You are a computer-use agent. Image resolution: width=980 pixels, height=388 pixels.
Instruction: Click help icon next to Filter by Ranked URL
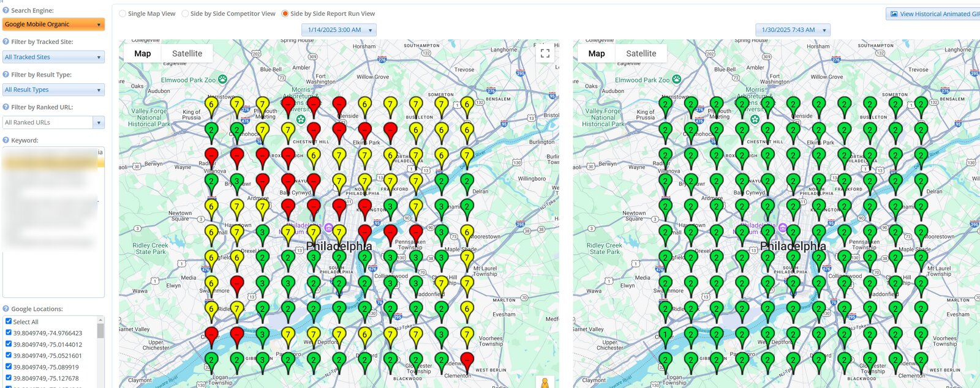pyautogui.click(x=6, y=107)
